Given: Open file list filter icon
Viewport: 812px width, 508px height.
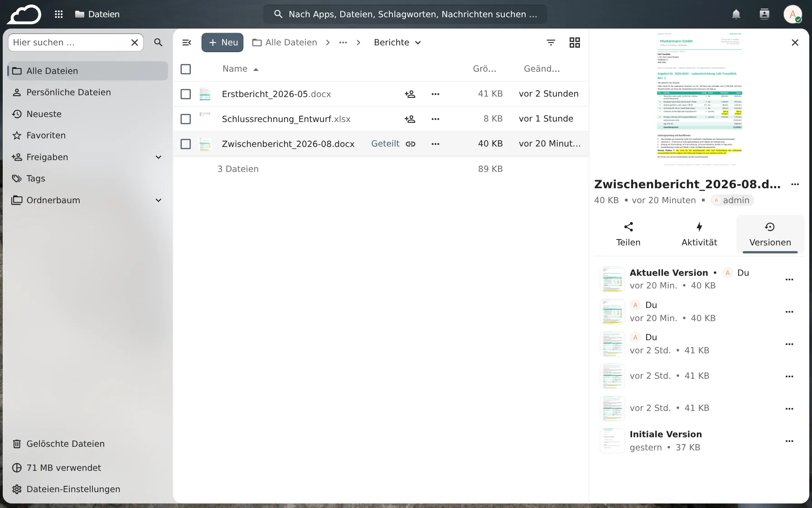Looking at the screenshot, I should (551, 42).
